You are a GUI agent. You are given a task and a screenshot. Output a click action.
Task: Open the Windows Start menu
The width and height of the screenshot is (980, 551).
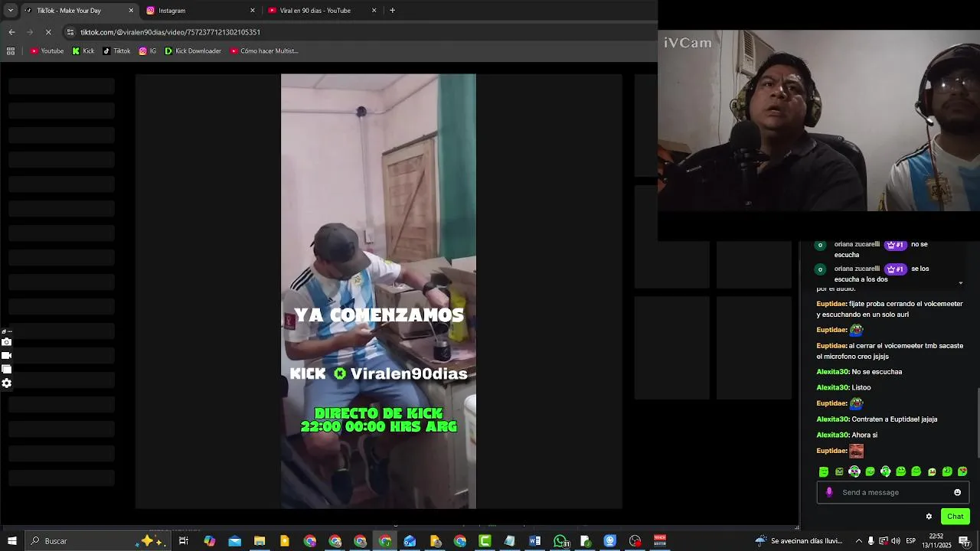[12, 541]
